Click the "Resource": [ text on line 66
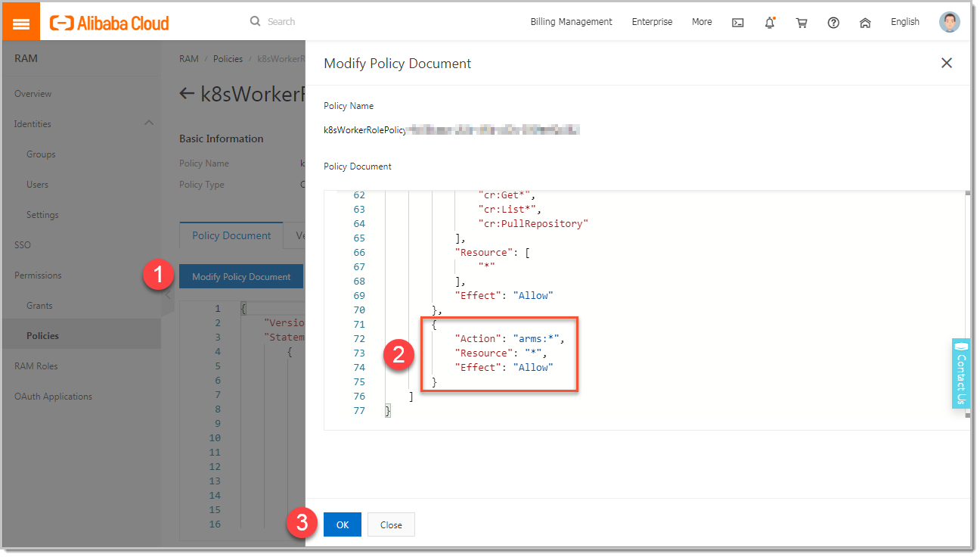Screen dimensions: 980x557 click(x=492, y=252)
